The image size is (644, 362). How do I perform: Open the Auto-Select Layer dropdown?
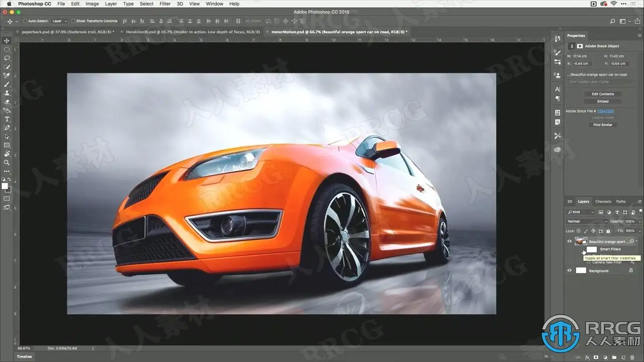[59, 21]
